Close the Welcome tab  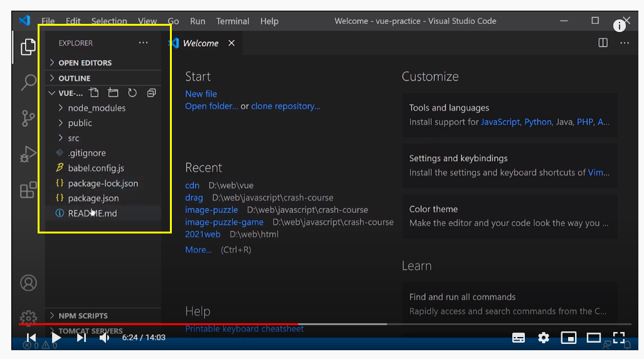(231, 43)
